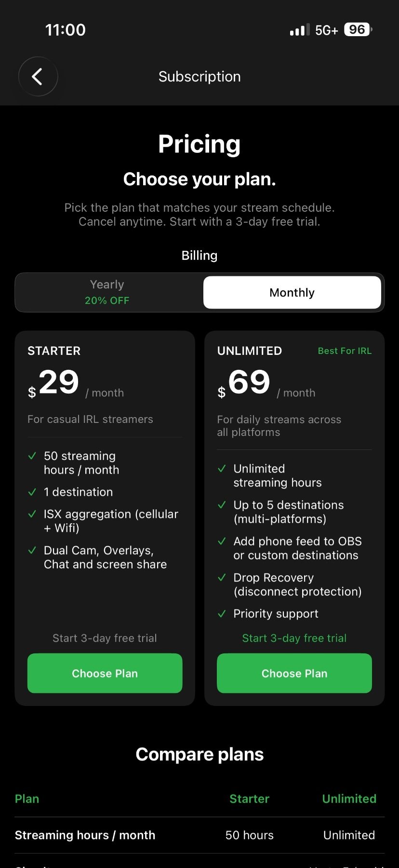The height and width of the screenshot is (868, 399).
Task: Click the checkmark beside 50 streaming hours
Action: 33,456
